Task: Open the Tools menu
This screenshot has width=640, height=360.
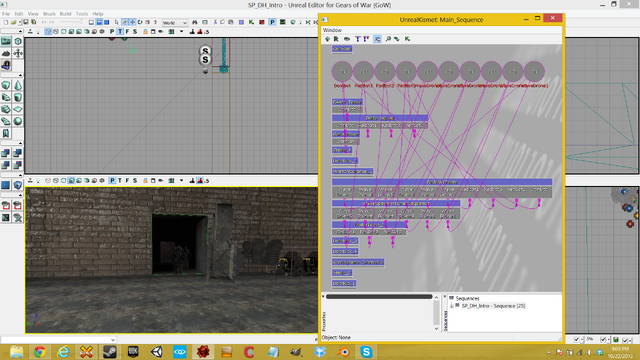Action: (82, 13)
